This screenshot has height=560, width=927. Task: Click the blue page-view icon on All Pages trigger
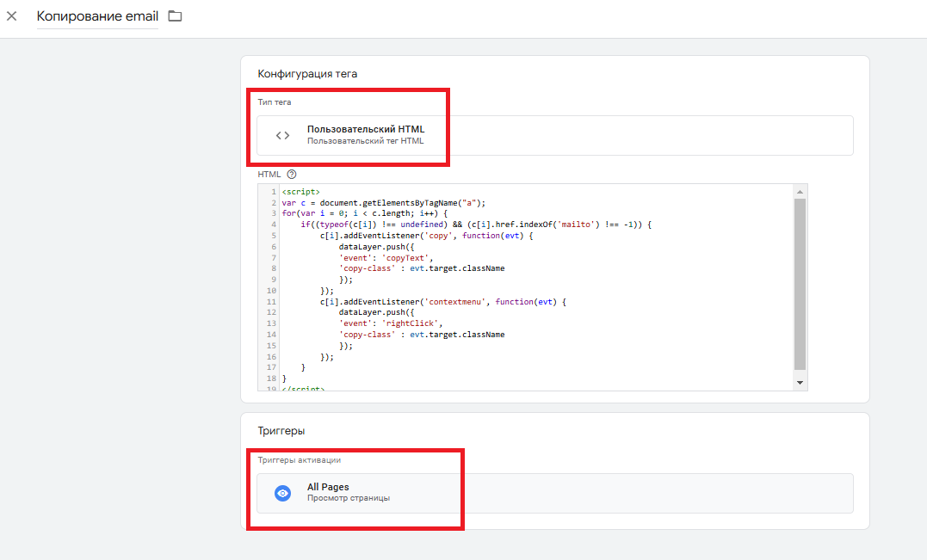282,492
